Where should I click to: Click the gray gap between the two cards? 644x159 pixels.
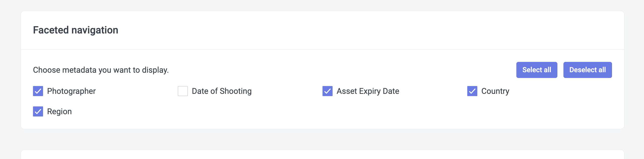point(322,139)
